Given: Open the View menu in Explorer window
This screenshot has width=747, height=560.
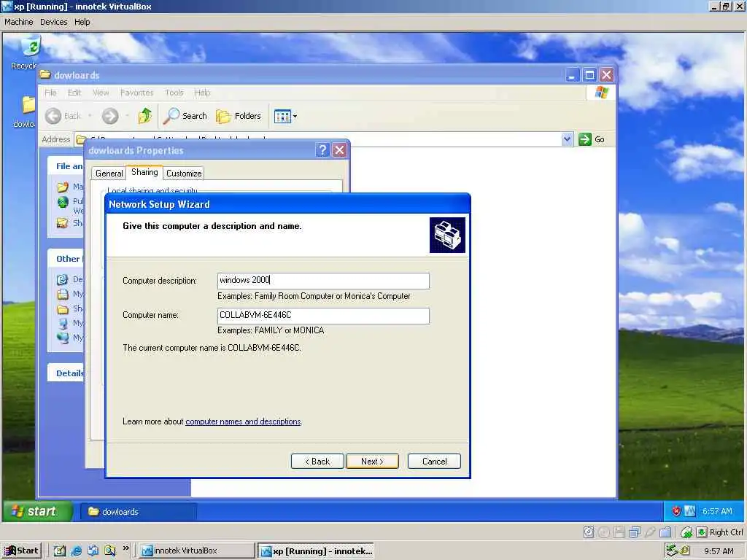Looking at the screenshot, I should [x=101, y=93].
